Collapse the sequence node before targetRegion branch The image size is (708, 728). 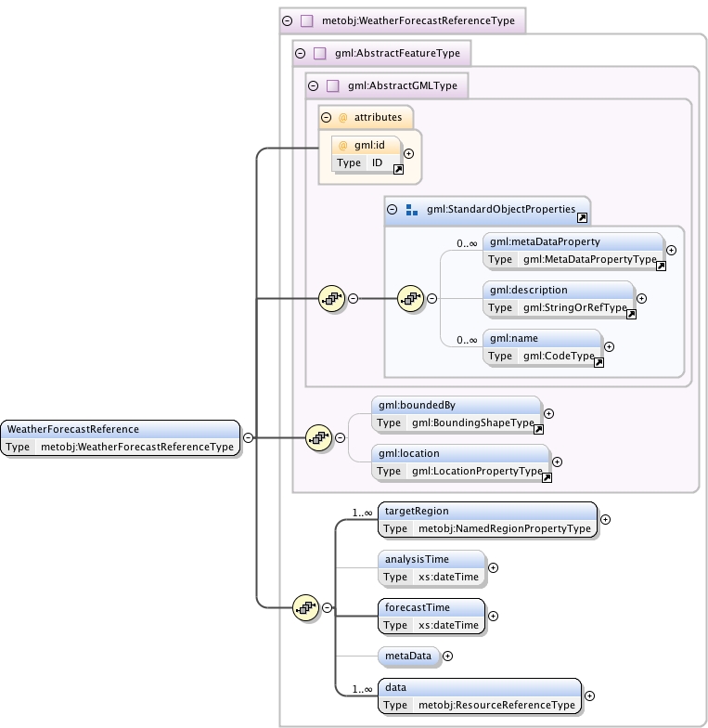click(x=327, y=607)
